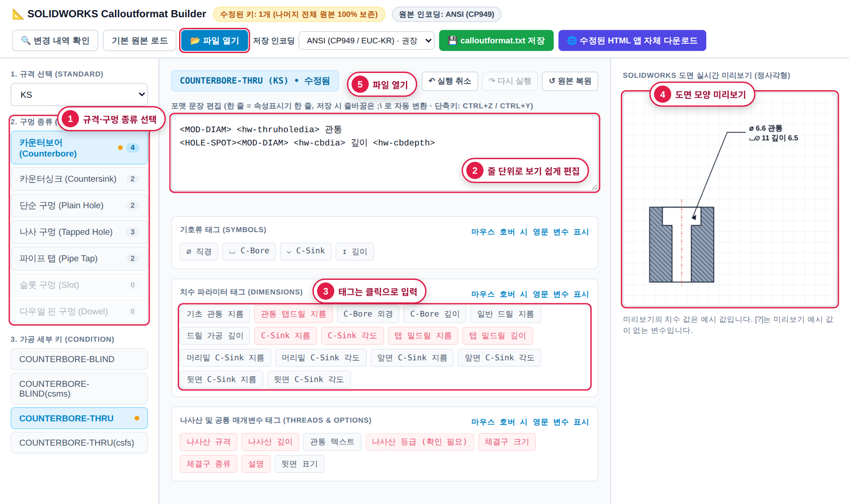Select 파이프 탭 (Pipe Tap)
Viewport: 849px width, 504px height.
point(79,259)
